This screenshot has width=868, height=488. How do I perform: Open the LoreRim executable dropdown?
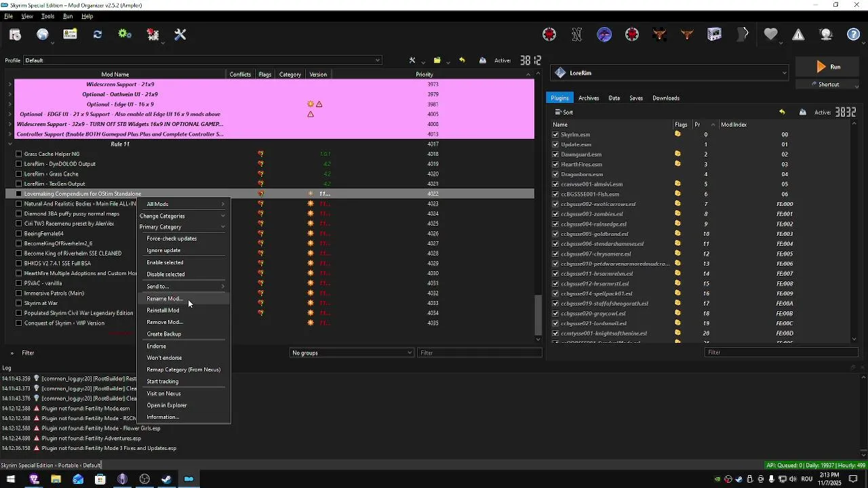670,73
